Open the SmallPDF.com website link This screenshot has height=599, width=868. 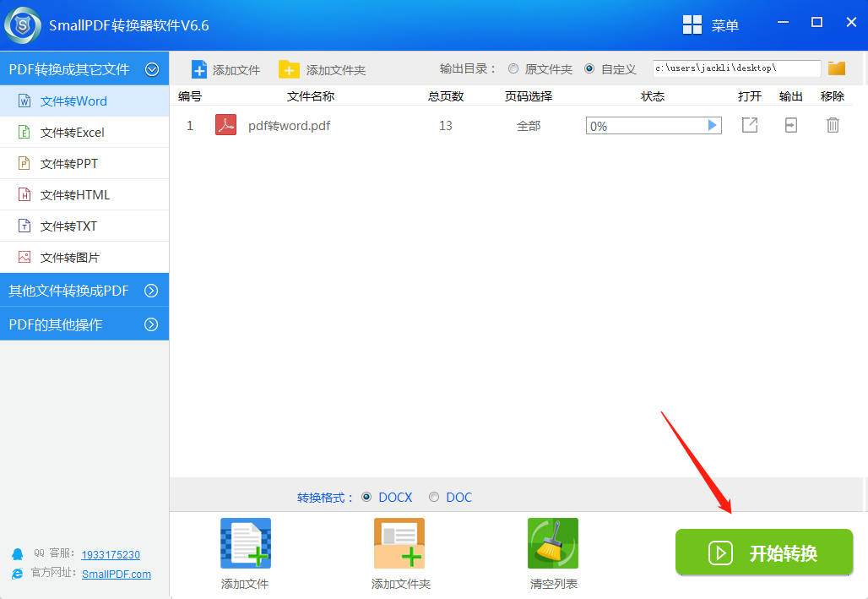[117, 574]
